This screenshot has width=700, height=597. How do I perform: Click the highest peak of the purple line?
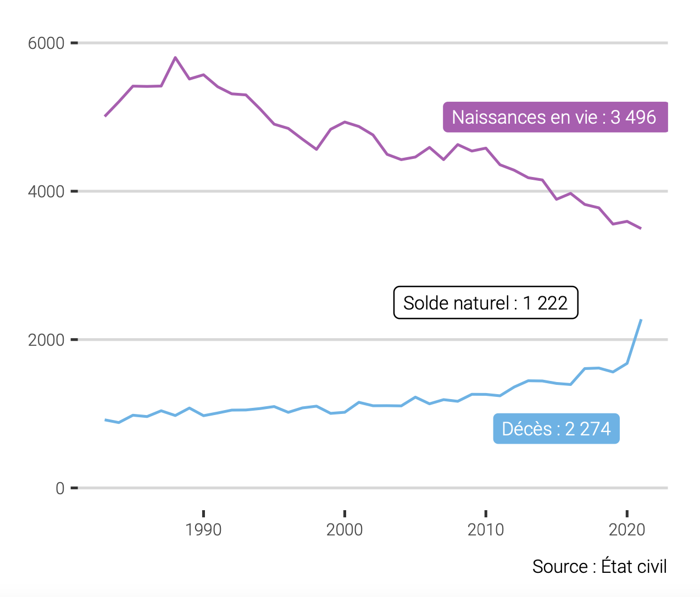pyautogui.click(x=175, y=57)
